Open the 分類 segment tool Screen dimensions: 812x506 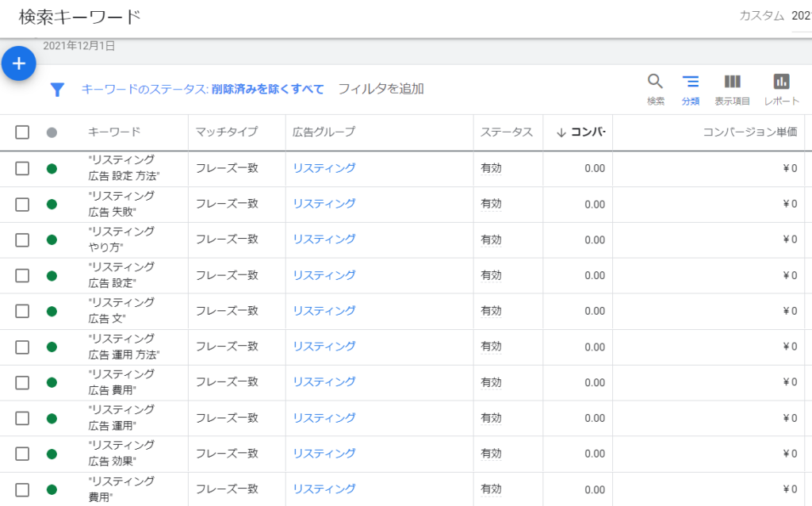[691, 89]
